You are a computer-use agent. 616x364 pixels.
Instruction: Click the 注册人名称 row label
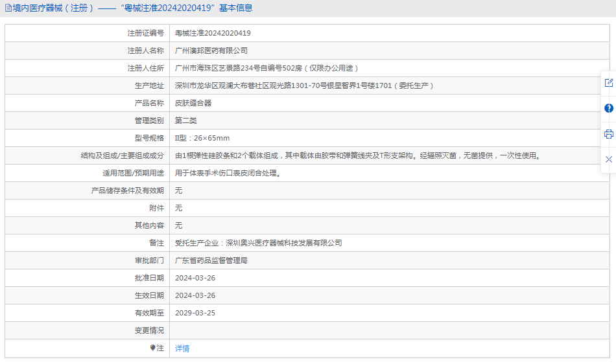coord(145,51)
